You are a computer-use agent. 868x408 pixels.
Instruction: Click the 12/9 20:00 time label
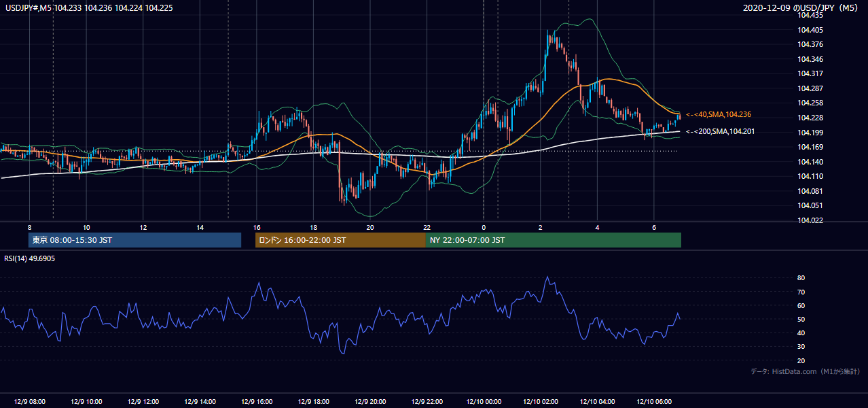click(369, 401)
